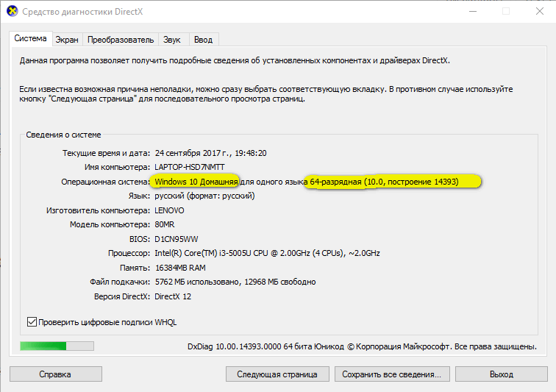Click the Справка button
The image size is (556, 392).
(x=56, y=374)
